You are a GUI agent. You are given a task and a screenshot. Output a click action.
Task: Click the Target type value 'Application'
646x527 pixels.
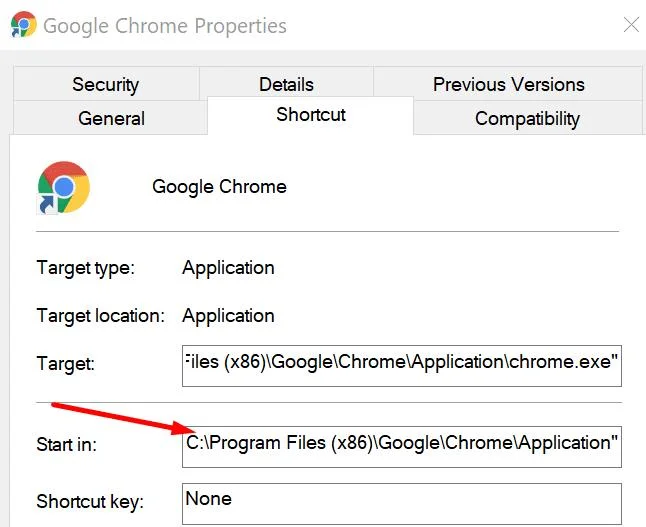pyautogui.click(x=228, y=268)
